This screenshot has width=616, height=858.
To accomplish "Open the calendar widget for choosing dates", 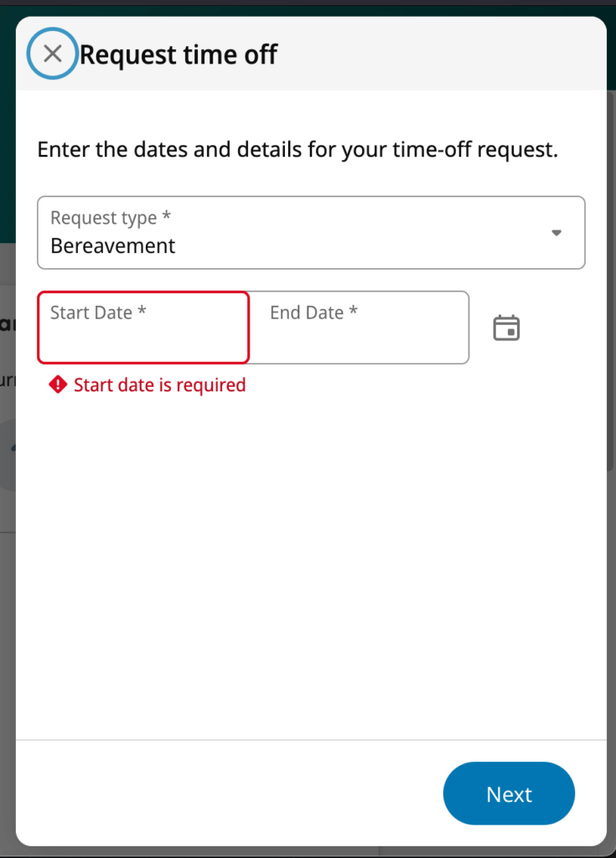I will [506, 328].
